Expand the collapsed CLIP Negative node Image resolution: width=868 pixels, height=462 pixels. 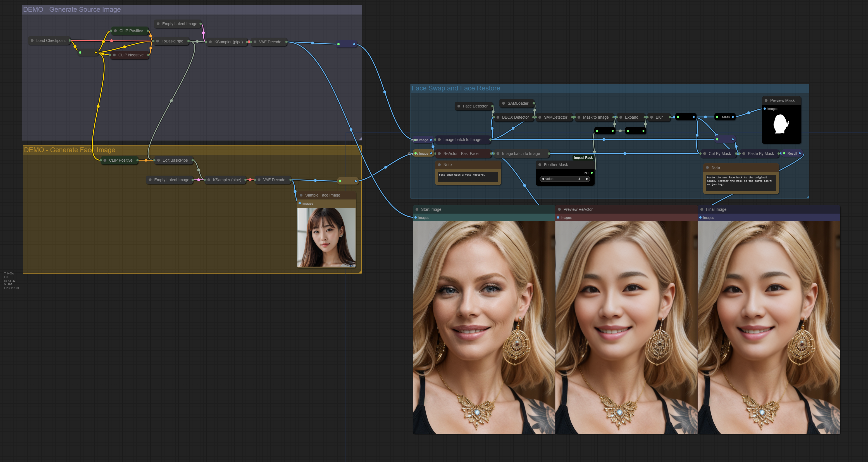(114, 55)
